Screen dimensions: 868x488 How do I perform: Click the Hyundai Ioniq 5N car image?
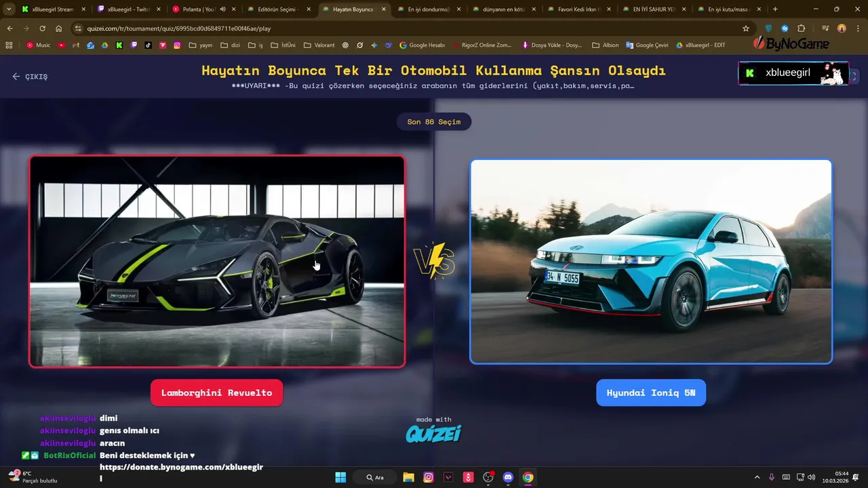coord(651,262)
